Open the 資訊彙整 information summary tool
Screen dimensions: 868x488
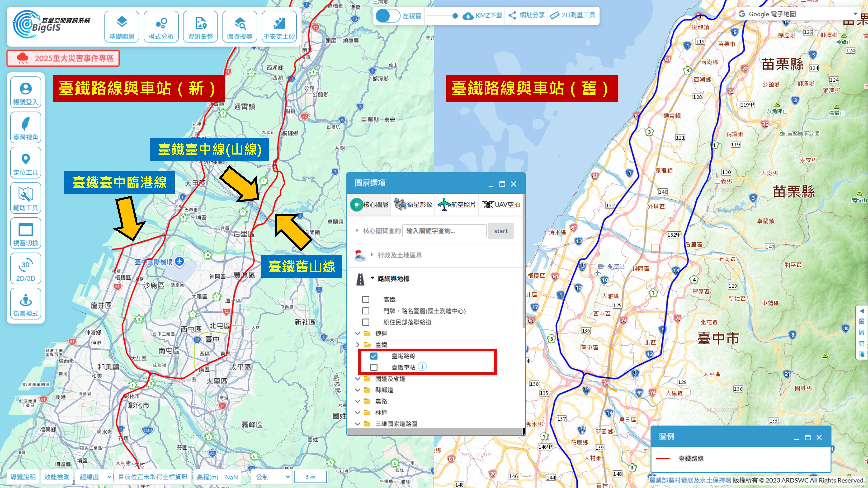coord(200,27)
